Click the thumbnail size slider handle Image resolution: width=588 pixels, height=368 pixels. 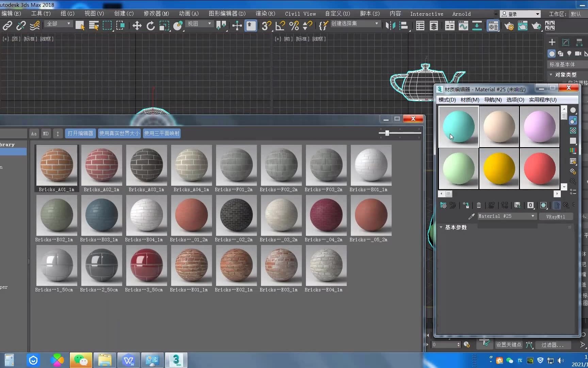pyautogui.click(x=387, y=133)
